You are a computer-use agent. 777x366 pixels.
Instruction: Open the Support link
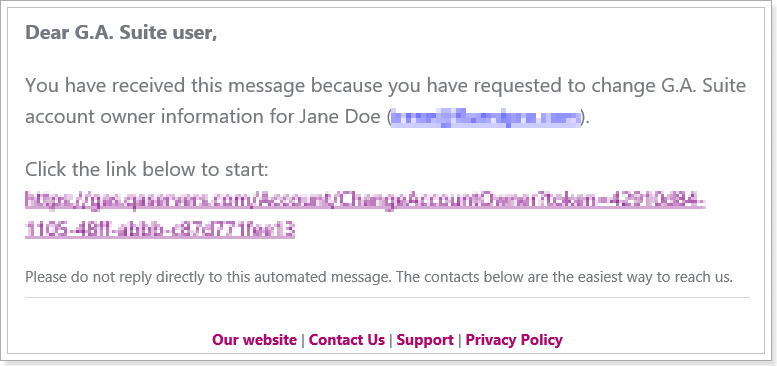425,340
